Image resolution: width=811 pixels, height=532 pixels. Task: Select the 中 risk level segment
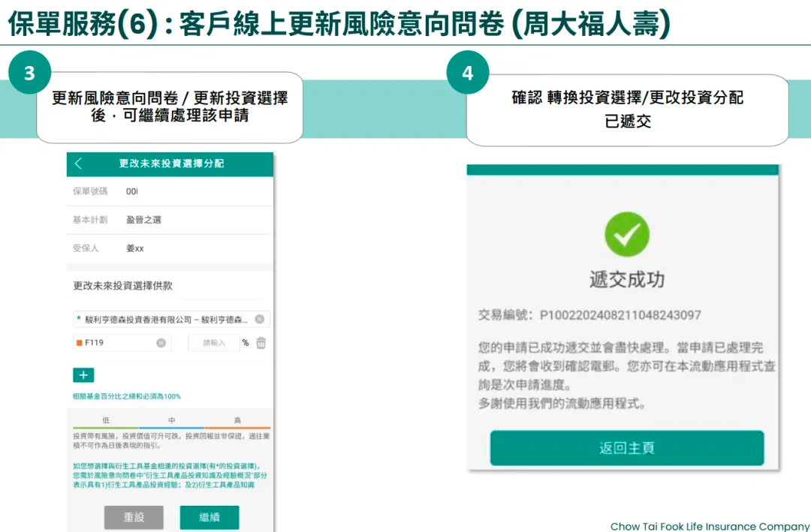tap(172, 420)
